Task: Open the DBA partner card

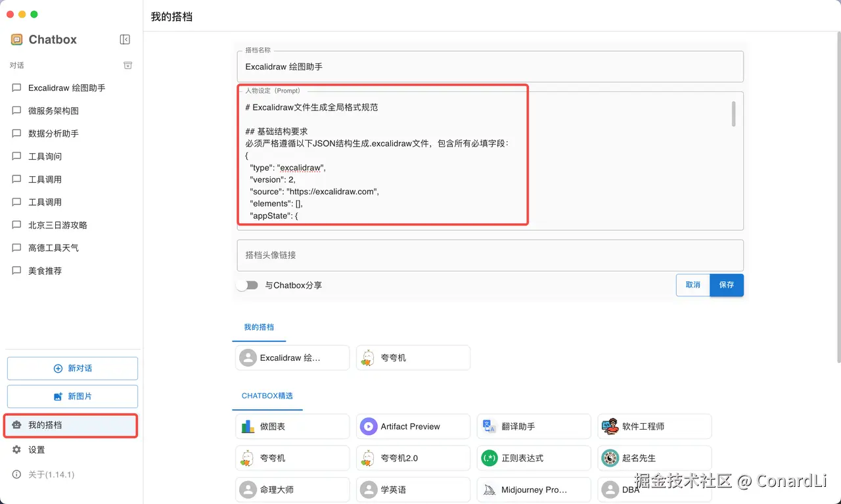Action: pos(655,490)
